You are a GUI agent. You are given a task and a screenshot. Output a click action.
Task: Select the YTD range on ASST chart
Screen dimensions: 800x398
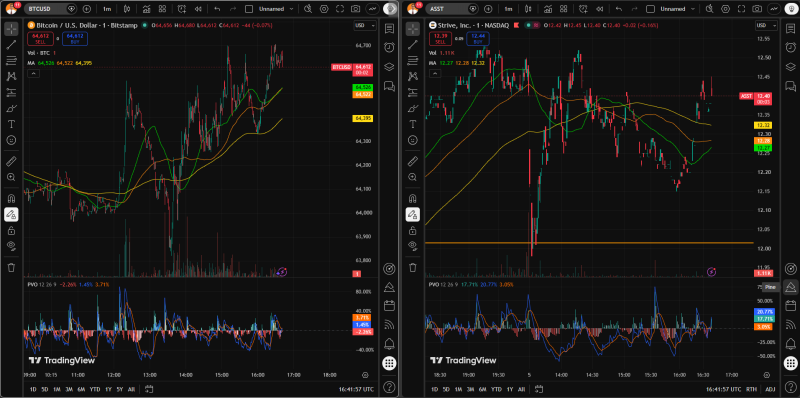pyautogui.click(x=496, y=389)
